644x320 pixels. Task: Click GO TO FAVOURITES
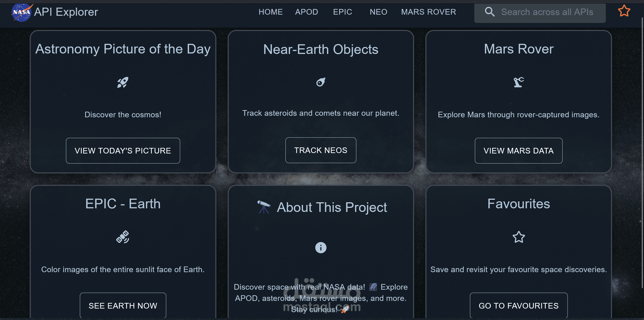coord(518,305)
